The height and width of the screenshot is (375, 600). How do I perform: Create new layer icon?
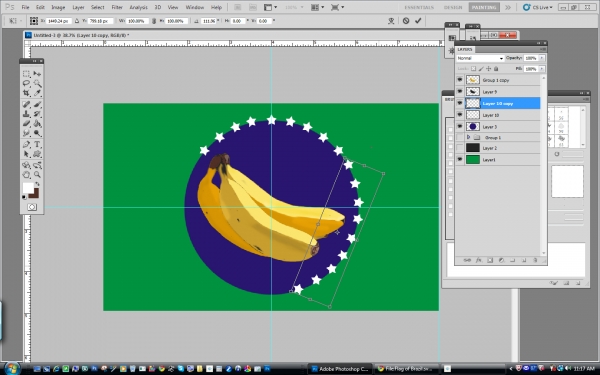click(524, 260)
